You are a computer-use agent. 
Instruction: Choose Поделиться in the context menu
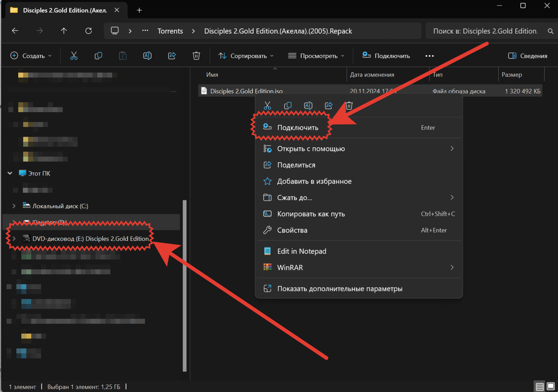pyautogui.click(x=359, y=165)
